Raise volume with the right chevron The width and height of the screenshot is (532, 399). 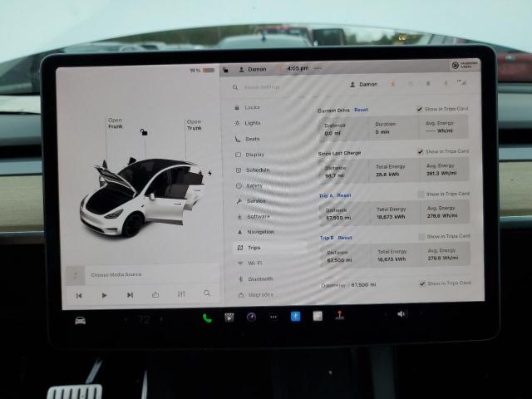click(421, 313)
